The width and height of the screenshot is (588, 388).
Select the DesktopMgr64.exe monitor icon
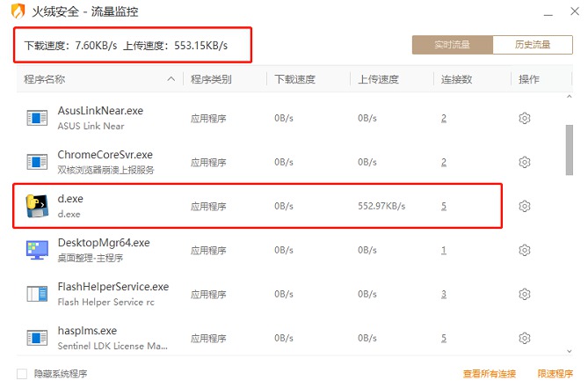37,250
